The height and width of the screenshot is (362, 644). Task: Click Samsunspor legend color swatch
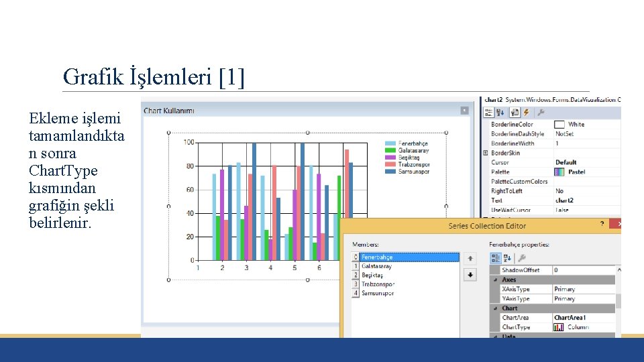390,172
